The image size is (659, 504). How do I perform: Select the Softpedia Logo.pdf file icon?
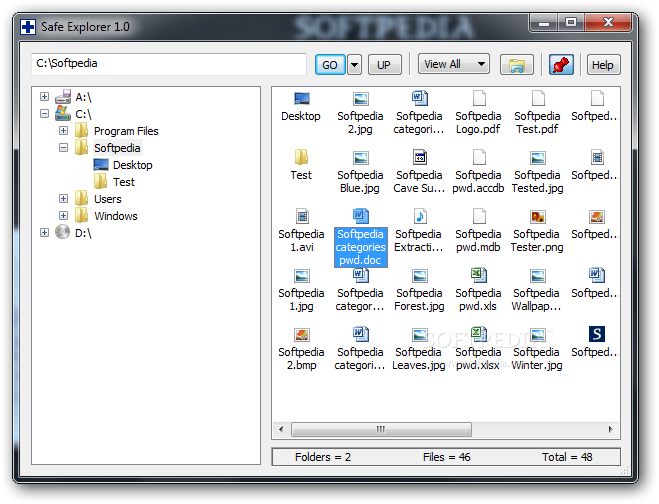click(479, 99)
